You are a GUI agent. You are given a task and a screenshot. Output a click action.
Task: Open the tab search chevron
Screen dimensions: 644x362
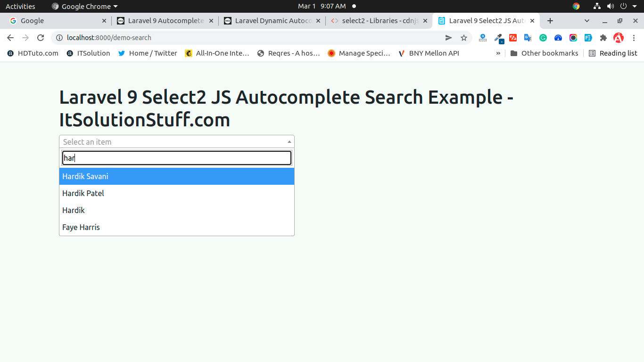point(587,21)
